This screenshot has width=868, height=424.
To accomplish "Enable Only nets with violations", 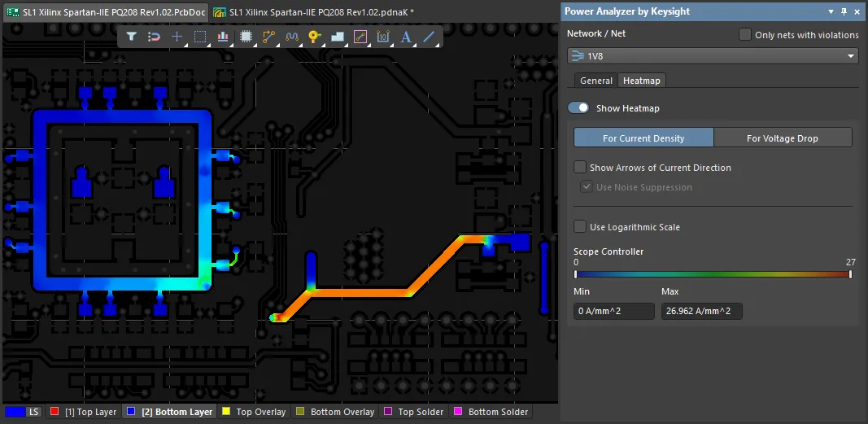I will click(745, 34).
